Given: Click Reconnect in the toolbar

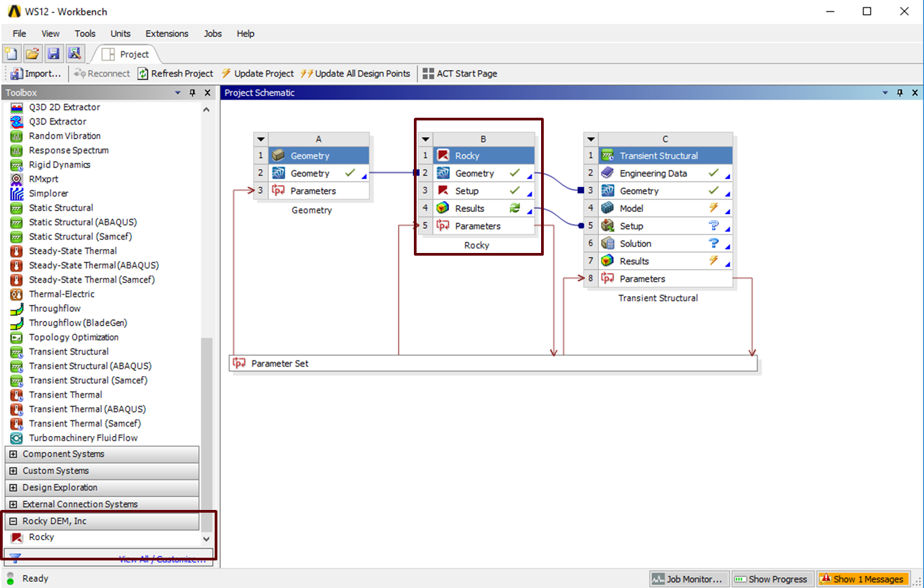Looking at the screenshot, I should pyautogui.click(x=102, y=73).
